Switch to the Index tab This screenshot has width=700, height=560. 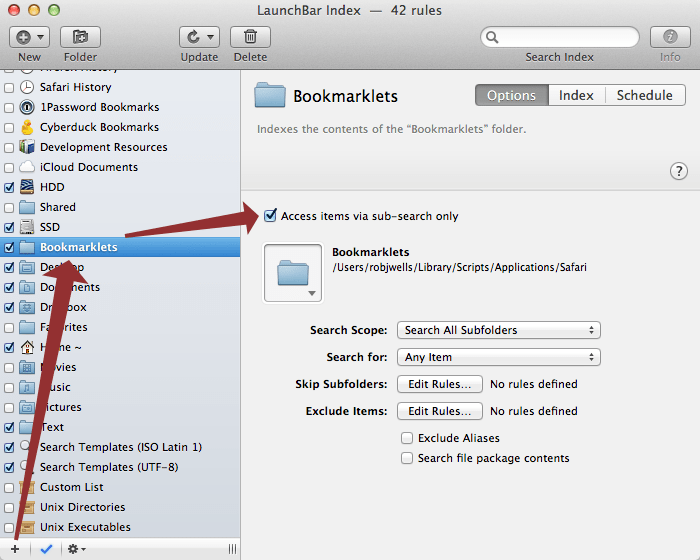click(576, 95)
